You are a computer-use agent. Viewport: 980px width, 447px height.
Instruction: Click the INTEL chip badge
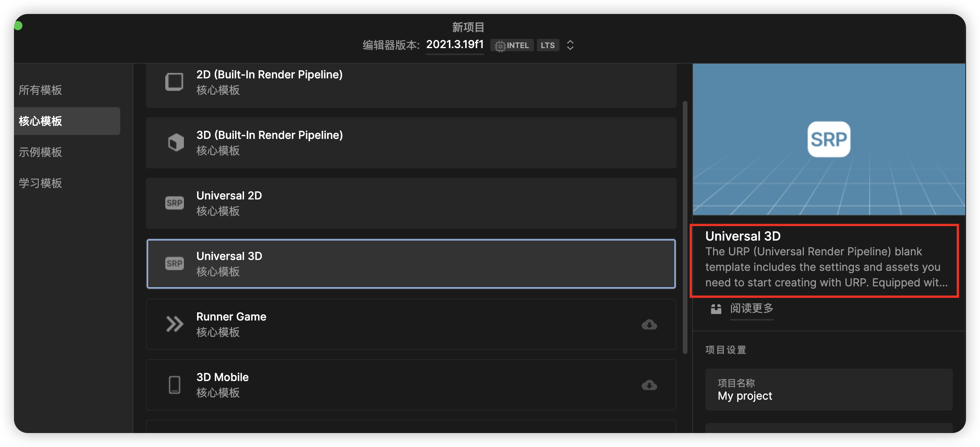512,45
